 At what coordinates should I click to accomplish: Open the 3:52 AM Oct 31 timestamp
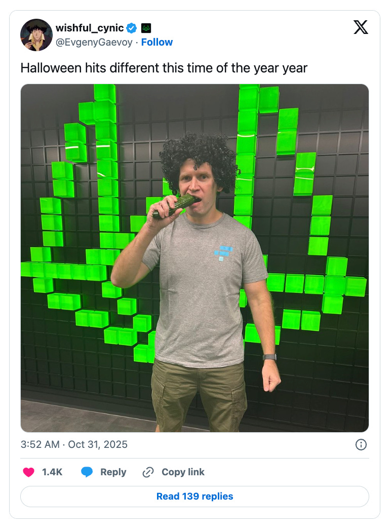(x=74, y=444)
